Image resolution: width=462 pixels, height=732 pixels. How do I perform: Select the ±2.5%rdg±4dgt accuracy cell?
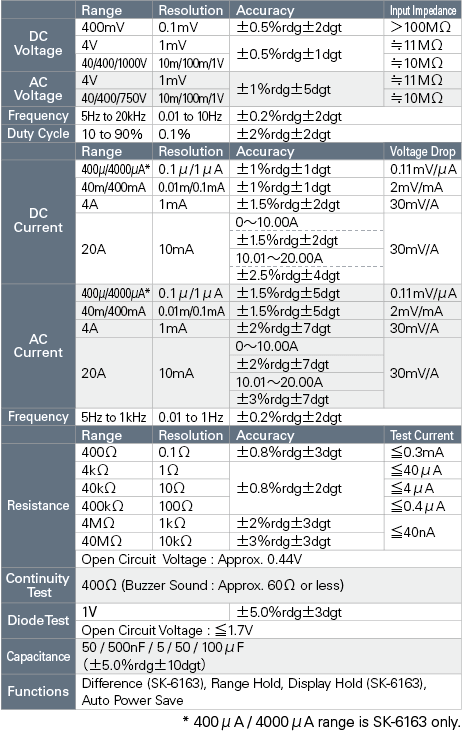(288, 275)
